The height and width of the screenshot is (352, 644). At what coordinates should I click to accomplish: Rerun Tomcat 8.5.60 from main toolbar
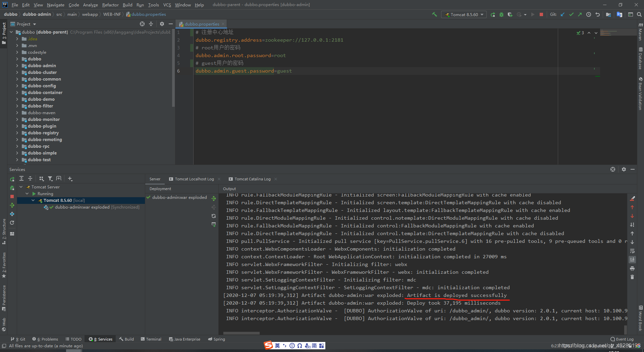(493, 14)
